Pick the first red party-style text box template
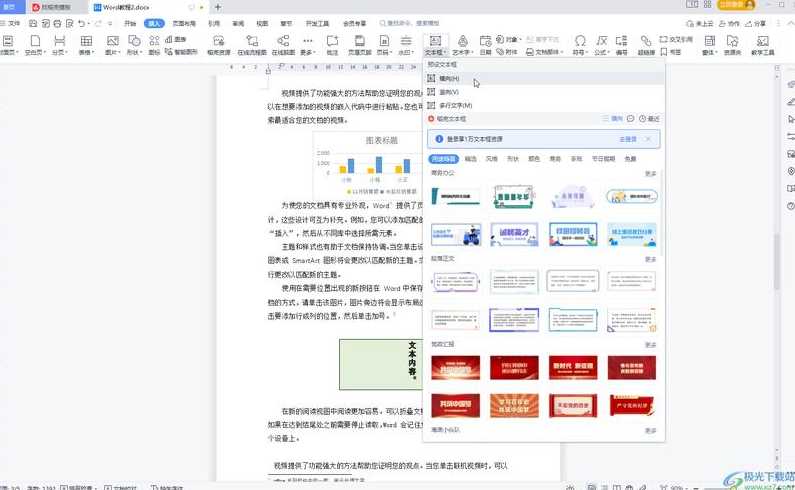The height and width of the screenshot is (490, 795). click(x=455, y=367)
